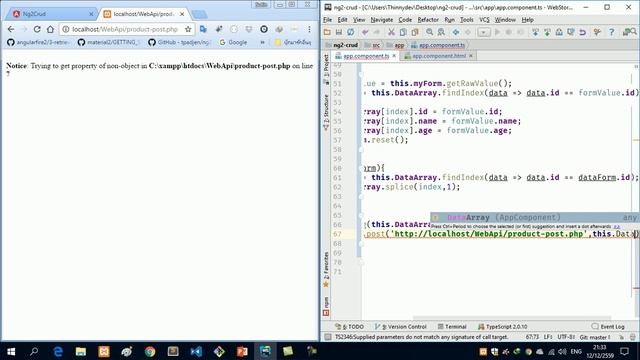
Task: Open Google bookmark in bookmarks bar
Action: (x=233, y=42)
